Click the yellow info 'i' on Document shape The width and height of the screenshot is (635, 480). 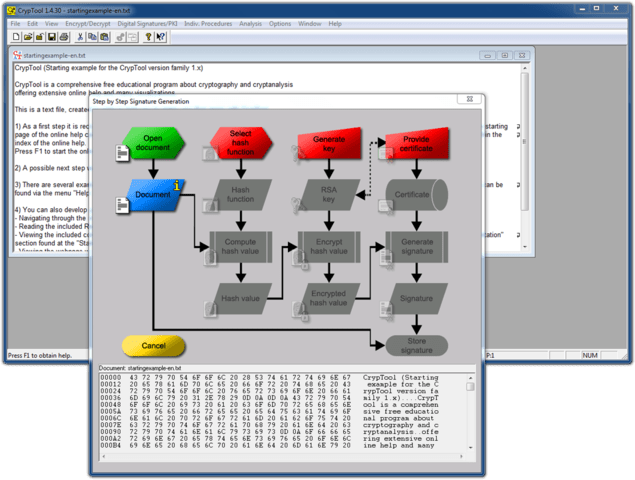[177, 186]
